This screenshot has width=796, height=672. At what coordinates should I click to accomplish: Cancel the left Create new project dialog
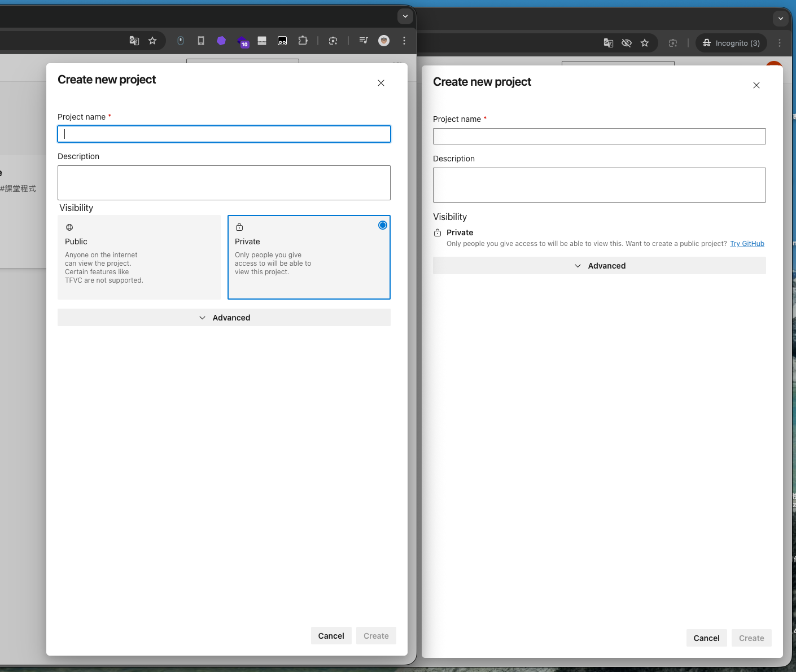[x=331, y=635]
